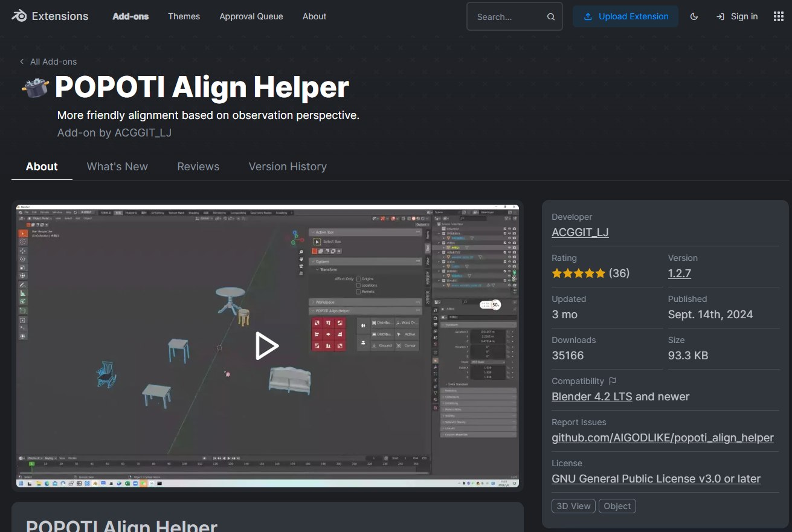
Task: Play the add-on preview video
Action: [266, 346]
